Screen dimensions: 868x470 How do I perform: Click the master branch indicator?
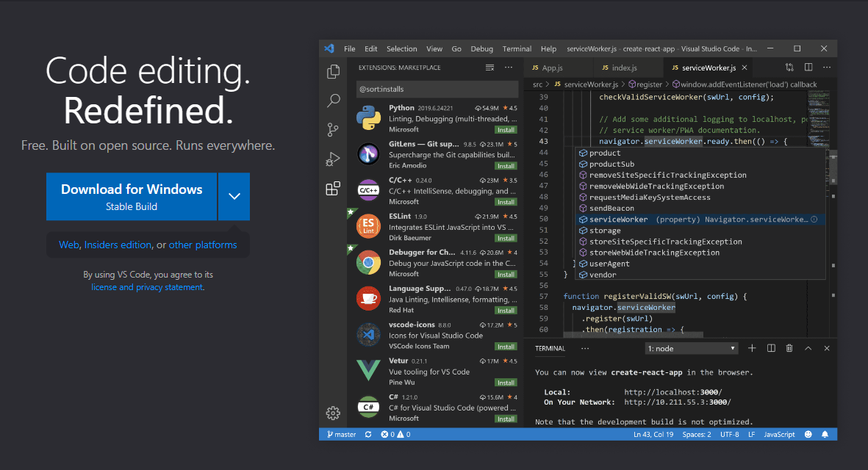342,435
